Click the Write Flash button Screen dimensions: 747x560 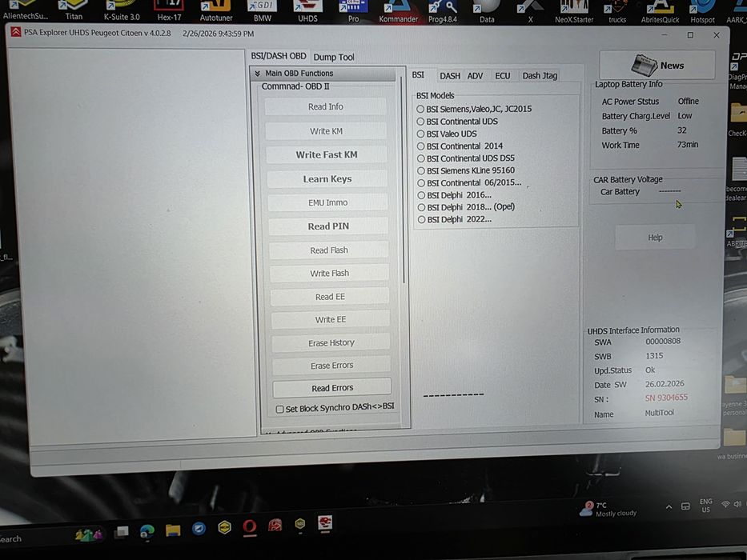(x=329, y=274)
